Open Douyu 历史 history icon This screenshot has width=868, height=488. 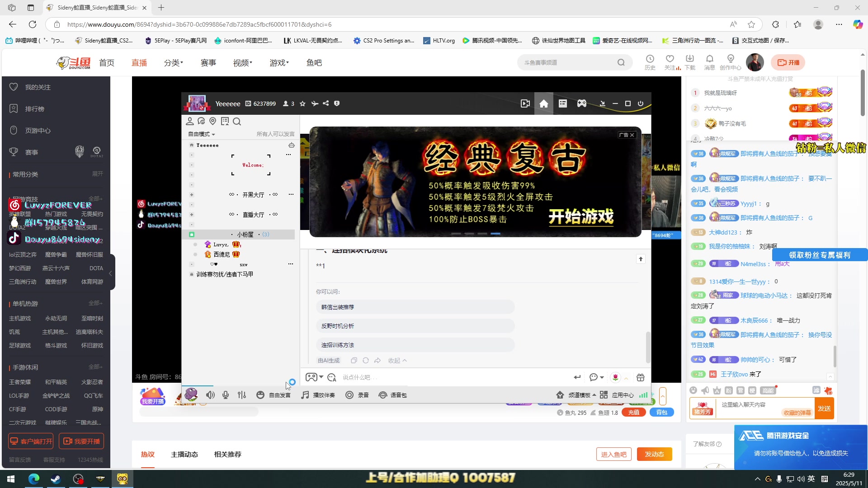point(650,62)
